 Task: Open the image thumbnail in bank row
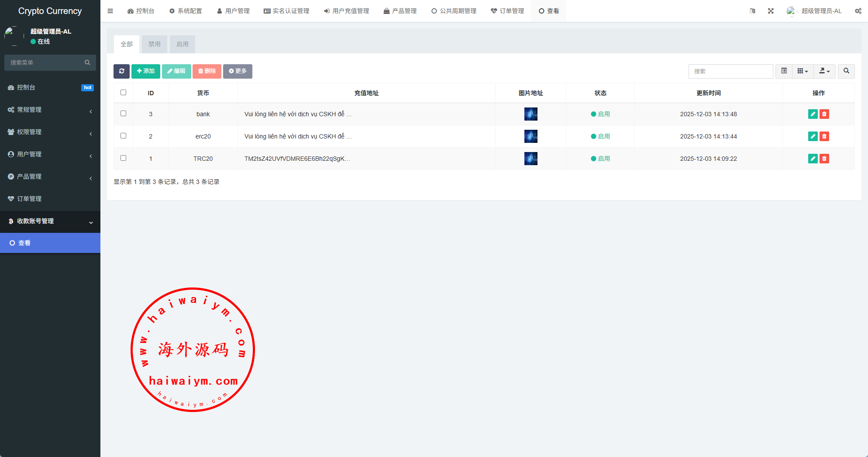tap(530, 114)
